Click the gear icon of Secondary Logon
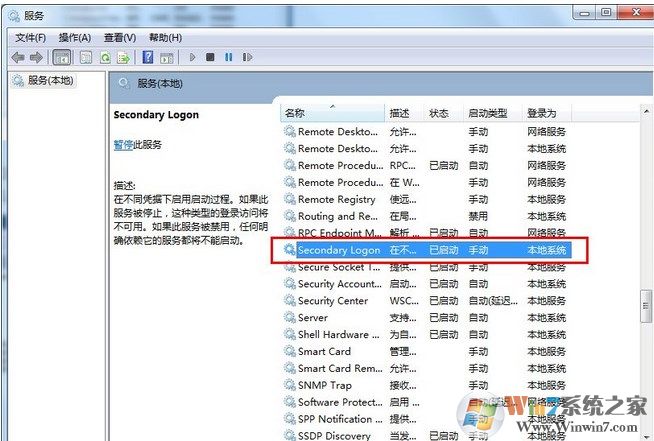Viewport: 654px width, 441px height. click(x=289, y=250)
